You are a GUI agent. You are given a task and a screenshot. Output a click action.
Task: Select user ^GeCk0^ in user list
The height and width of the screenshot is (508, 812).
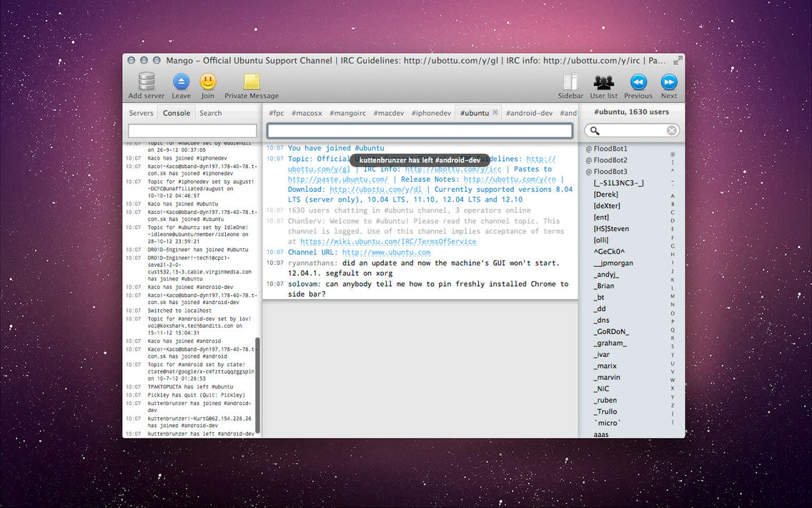tap(609, 251)
